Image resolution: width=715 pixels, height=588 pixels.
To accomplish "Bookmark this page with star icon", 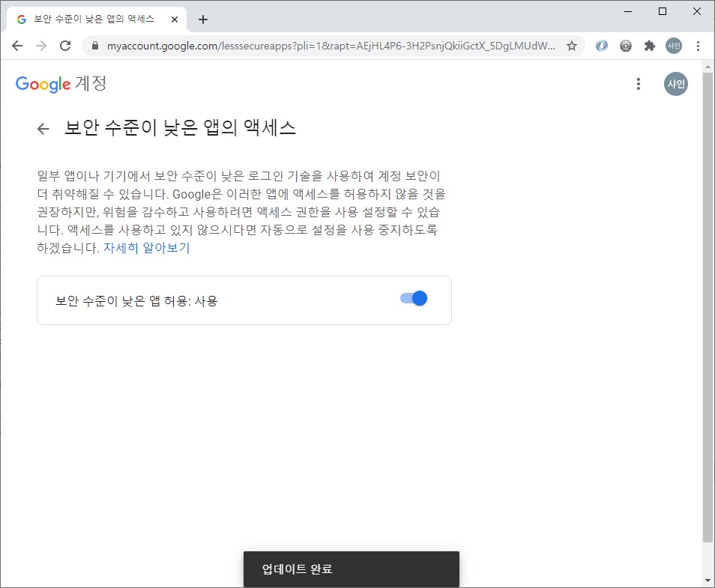I will point(572,46).
